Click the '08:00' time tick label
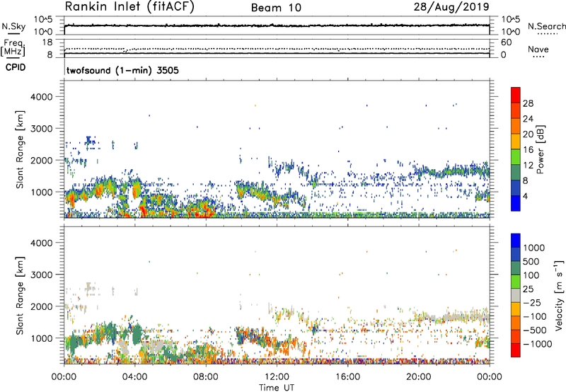 click(x=206, y=377)
